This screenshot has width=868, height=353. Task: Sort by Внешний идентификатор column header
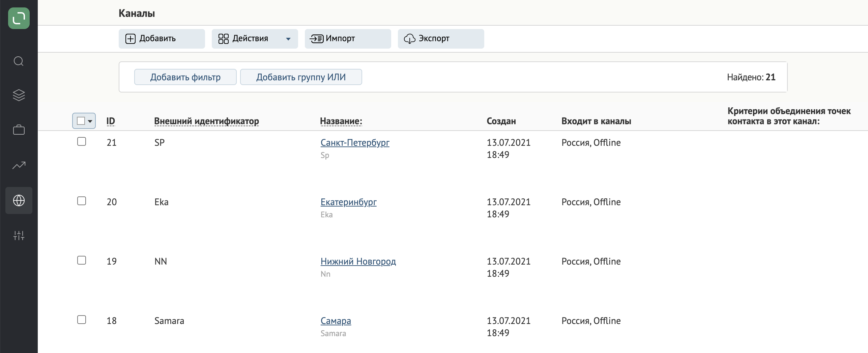207,121
